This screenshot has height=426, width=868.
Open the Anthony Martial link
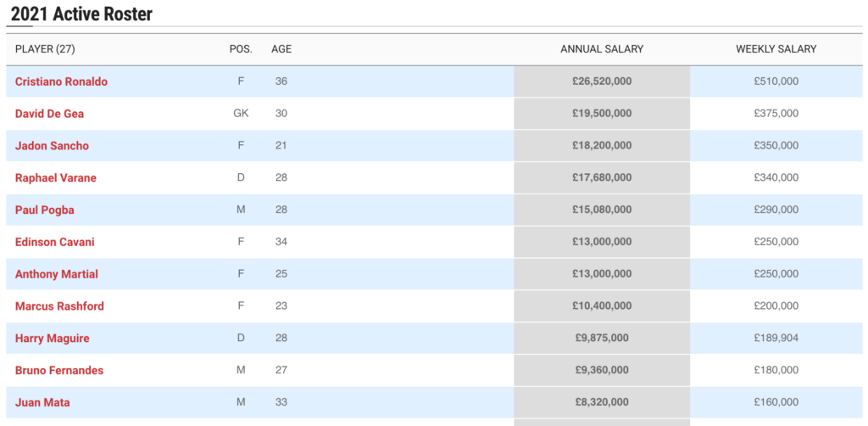click(57, 274)
